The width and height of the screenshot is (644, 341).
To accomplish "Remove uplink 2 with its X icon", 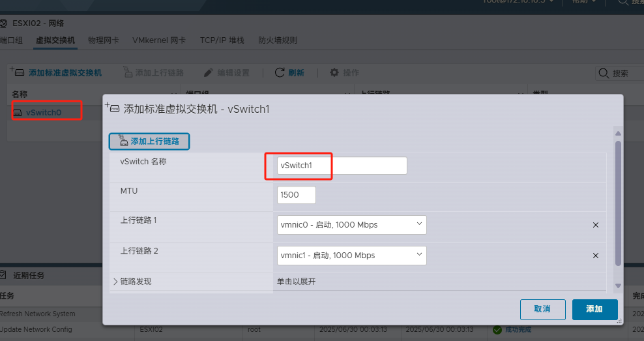I will 595,256.
